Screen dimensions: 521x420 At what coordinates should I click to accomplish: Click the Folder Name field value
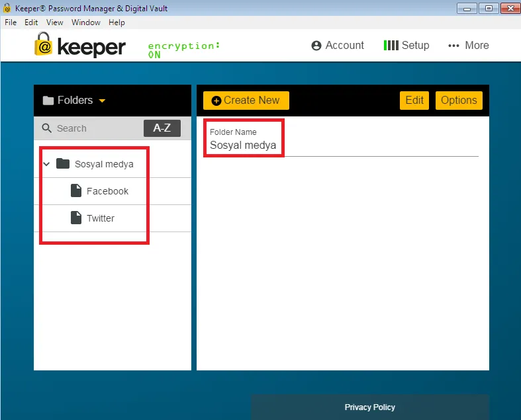click(243, 145)
